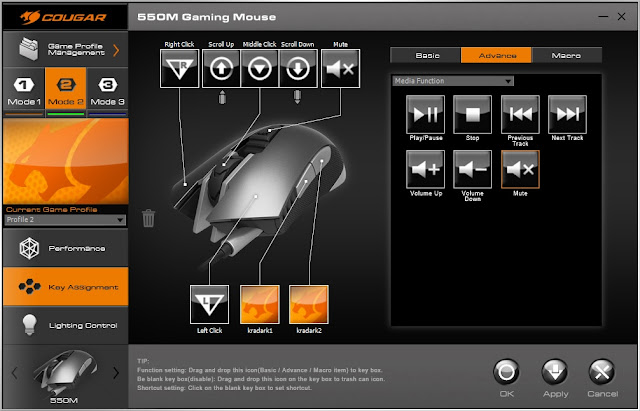Choose the Stop media function
Screen dimensions: 640x411
click(x=472, y=115)
